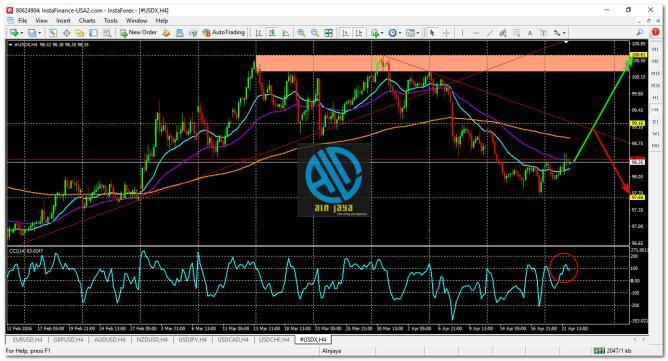Open the View menu

tap(41, 20)
